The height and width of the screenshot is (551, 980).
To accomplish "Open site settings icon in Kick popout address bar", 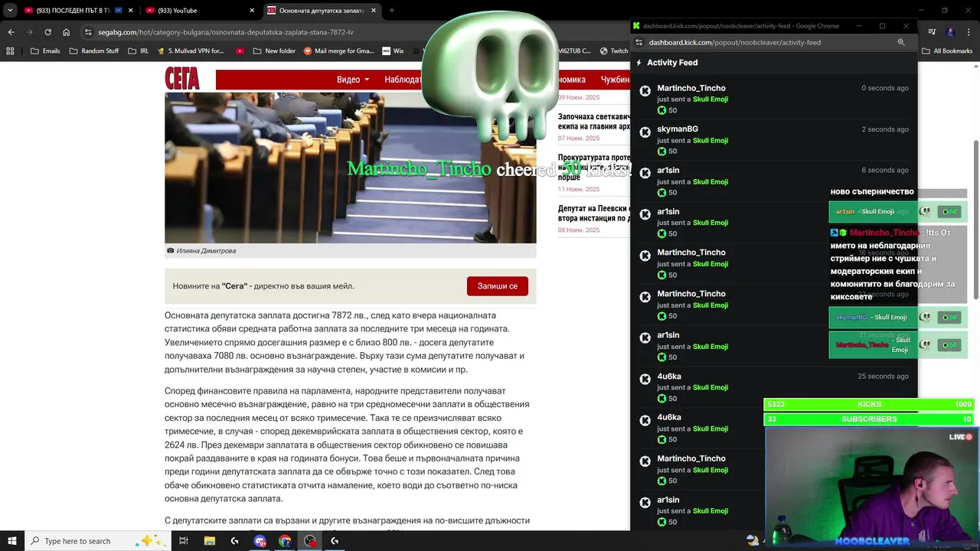I will (x=639, y=42).
